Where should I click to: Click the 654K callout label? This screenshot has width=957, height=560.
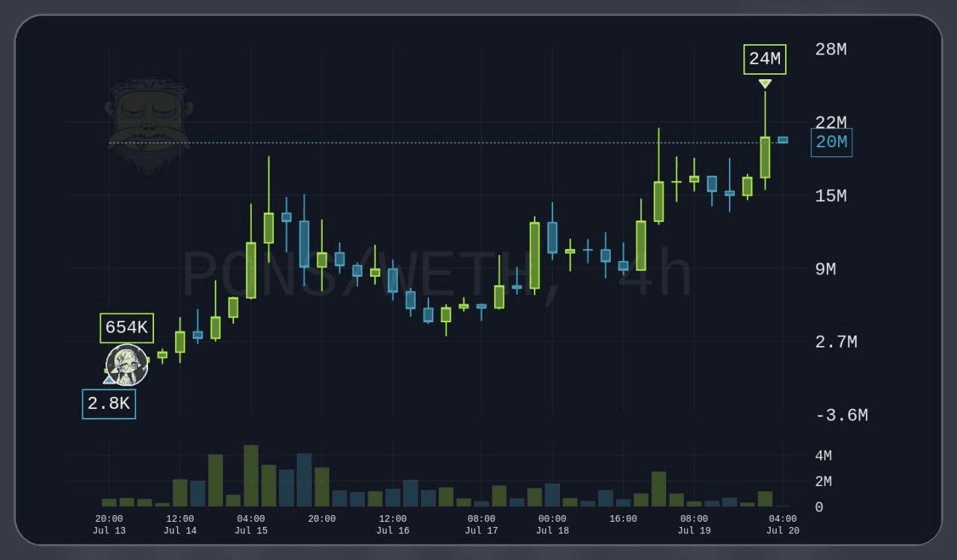point(126,328)
